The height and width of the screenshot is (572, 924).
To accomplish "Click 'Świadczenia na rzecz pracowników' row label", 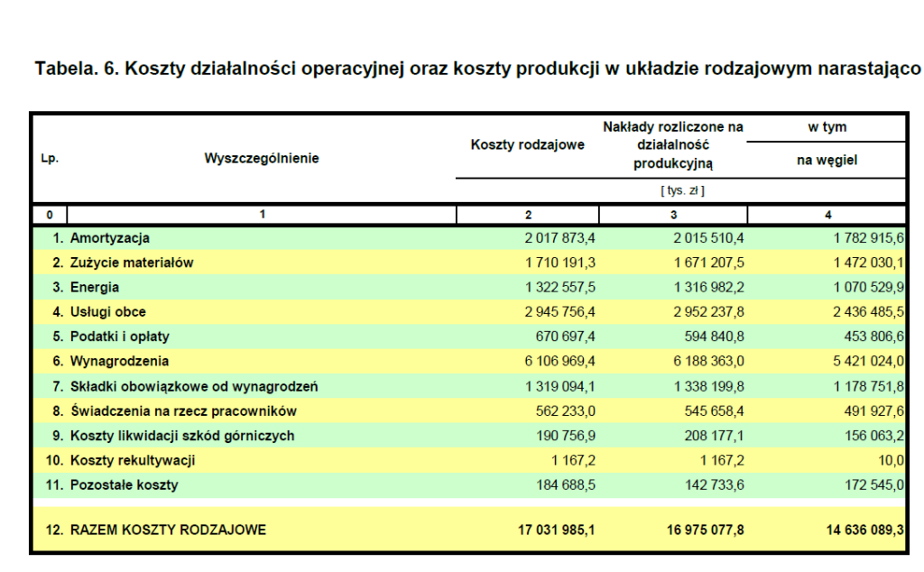I will tap(183, 411).
